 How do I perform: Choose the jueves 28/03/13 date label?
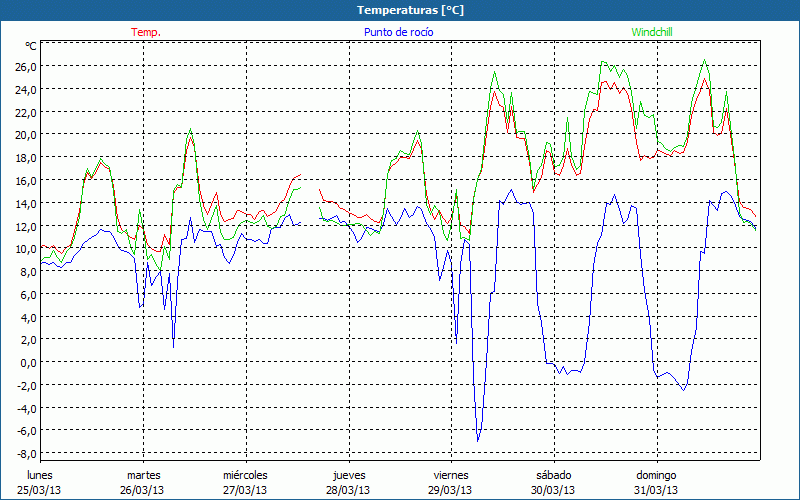(x=348, y=482)
